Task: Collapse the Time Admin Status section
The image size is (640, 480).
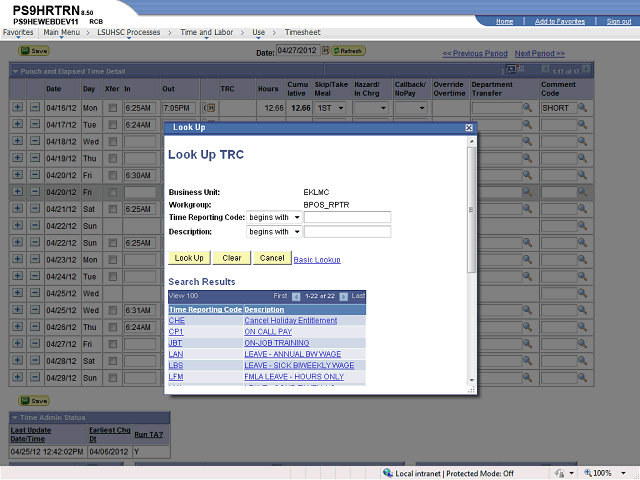Action: tap(15, 418)
